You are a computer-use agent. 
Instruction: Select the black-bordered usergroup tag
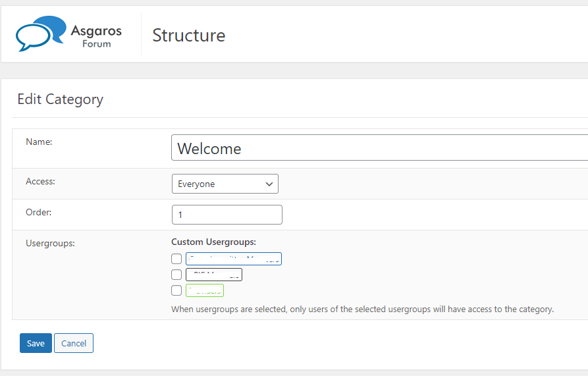[x=214, y=275]
